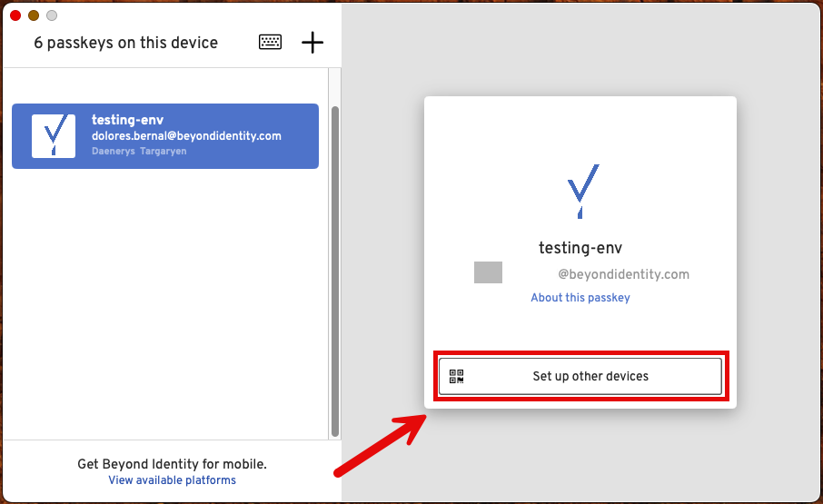Click the gray redacted box beside email

[x=488, y=272]
